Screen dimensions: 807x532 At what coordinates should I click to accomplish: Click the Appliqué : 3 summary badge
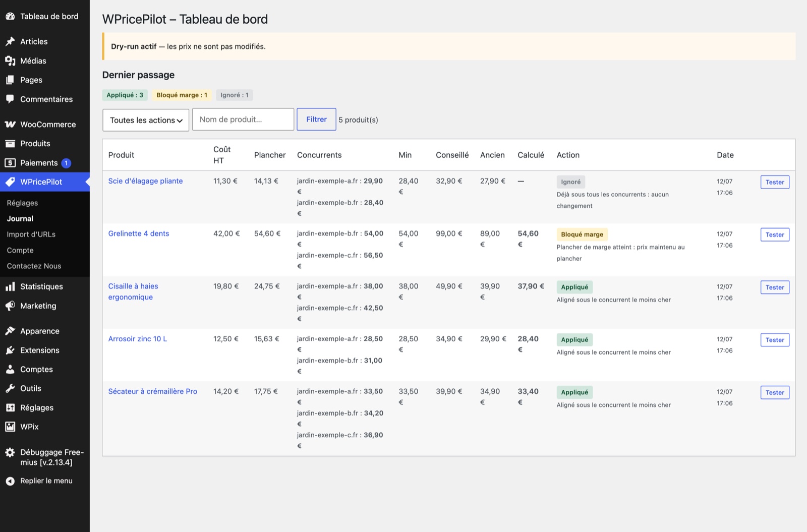coord(125,95)
